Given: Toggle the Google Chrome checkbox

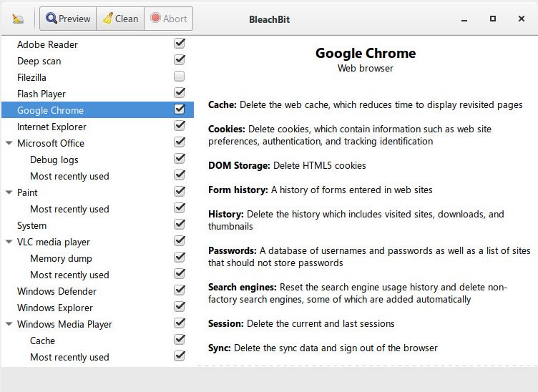Looking at the screenshot, I should pyautogui.click(x=180, y=109).
